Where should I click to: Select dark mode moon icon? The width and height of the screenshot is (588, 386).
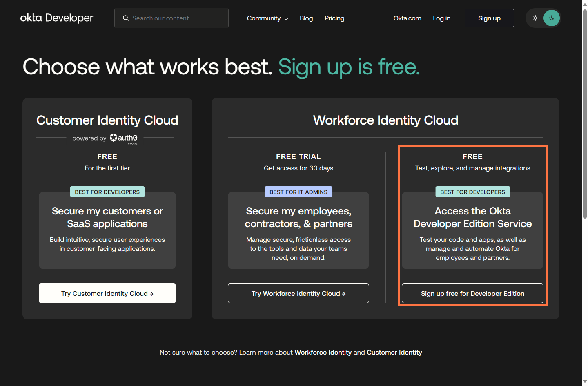[552, 18]
